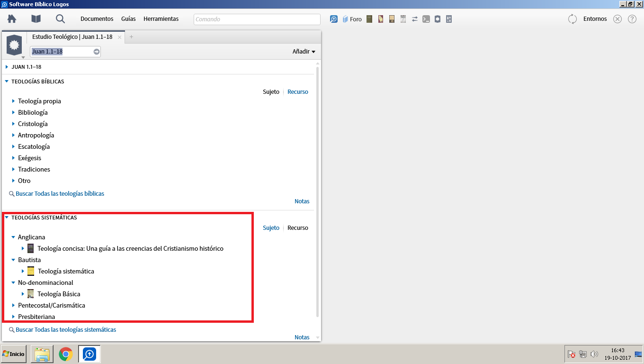
Task: Collapse the TEOLOGÍAS SISTEMÁTICAS section
Action: [7, 218]
